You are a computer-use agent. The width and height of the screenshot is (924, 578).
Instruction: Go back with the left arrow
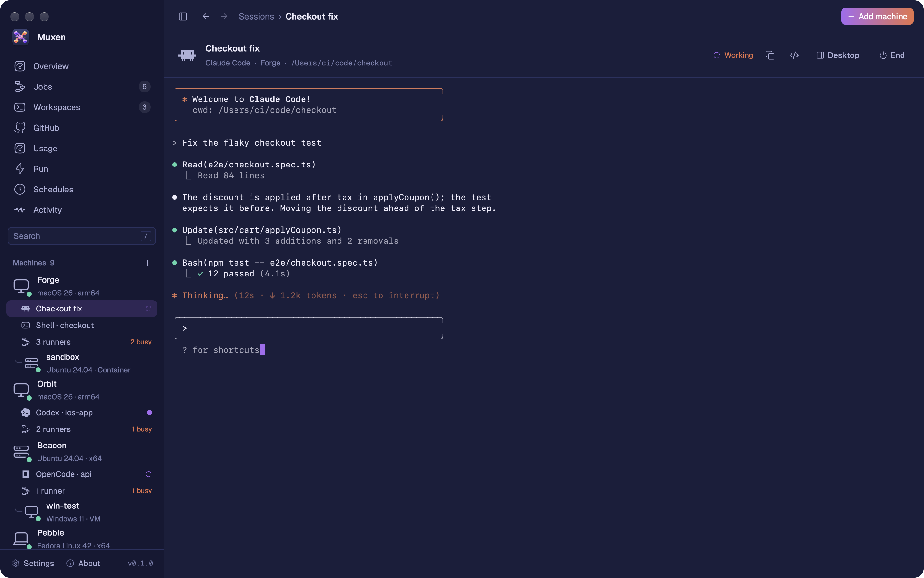(206, 16)
